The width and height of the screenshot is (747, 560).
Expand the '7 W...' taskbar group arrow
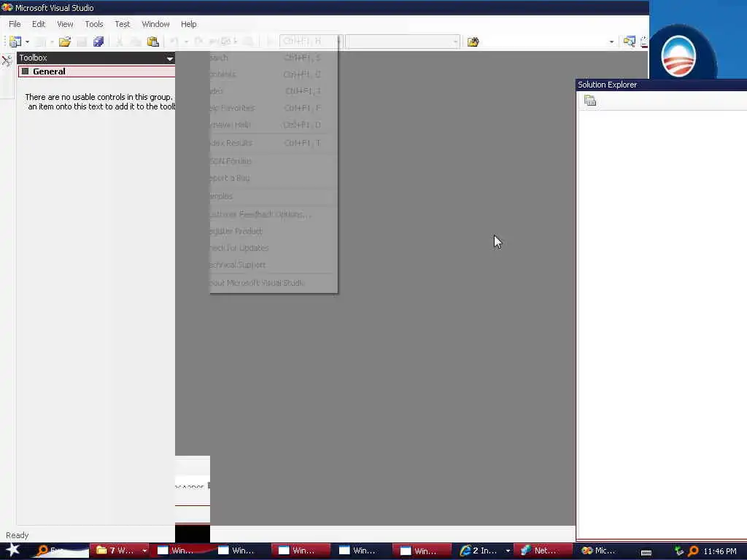(x=144, y=551)
